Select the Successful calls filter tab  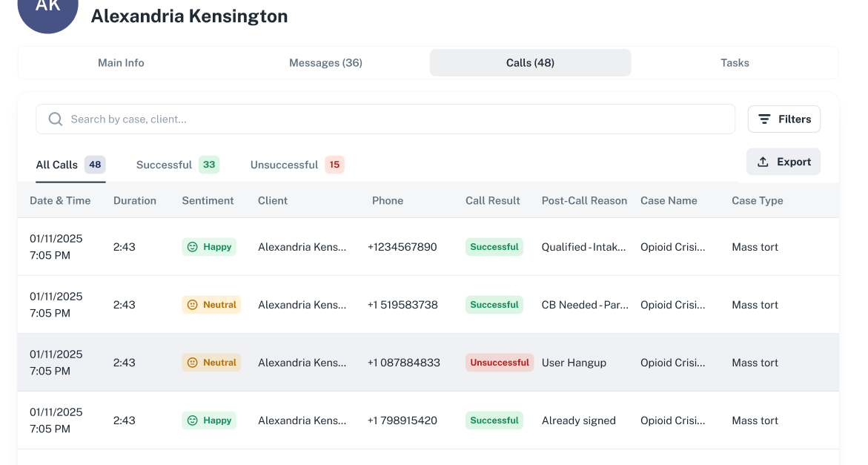pos(164,165)
